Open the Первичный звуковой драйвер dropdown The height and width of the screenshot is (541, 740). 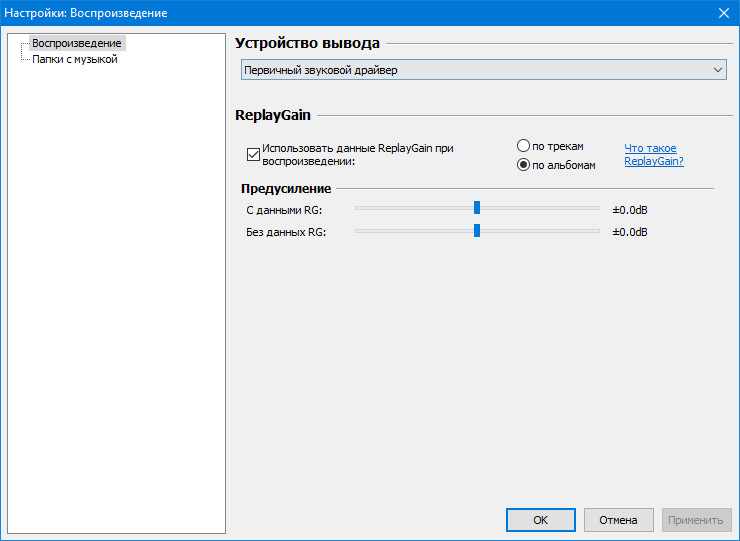point(484,70)
